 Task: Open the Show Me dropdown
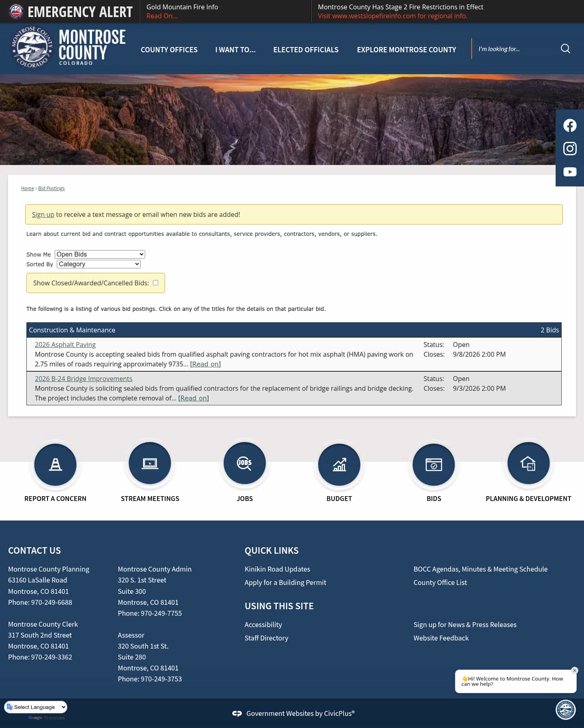pos(100,254)
